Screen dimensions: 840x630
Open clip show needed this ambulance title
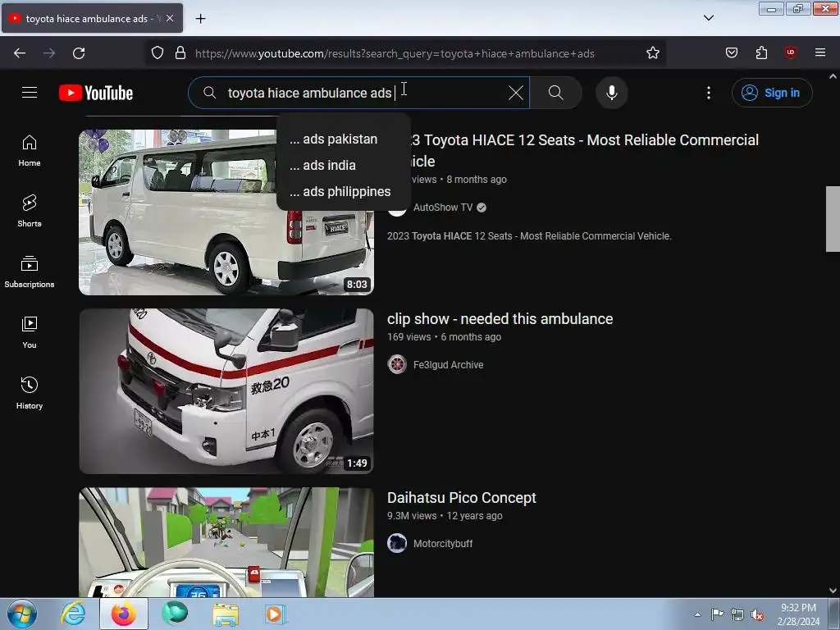[x=500, y=319]
